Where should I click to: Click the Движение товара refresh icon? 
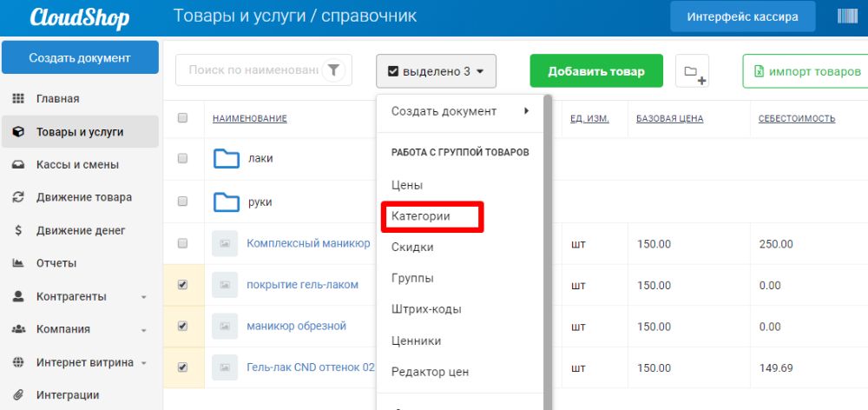18,197
